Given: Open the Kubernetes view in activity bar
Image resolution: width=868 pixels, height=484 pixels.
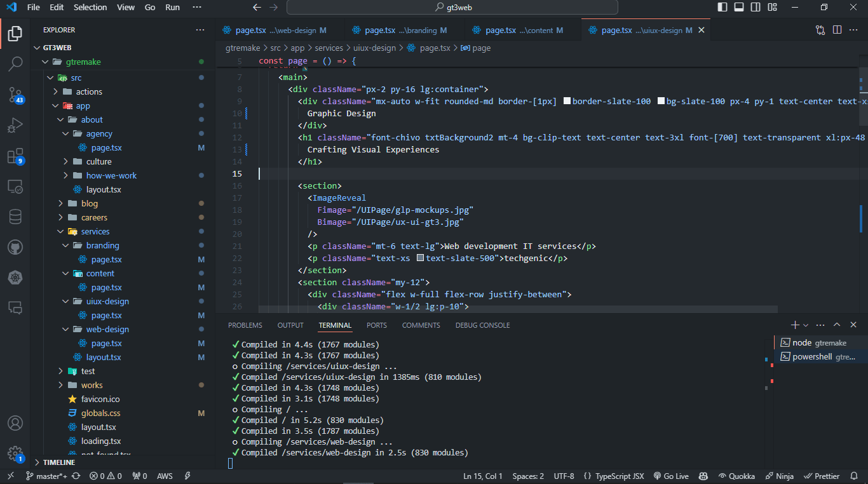Looking at the screenshot, I should tap(15, 278).
